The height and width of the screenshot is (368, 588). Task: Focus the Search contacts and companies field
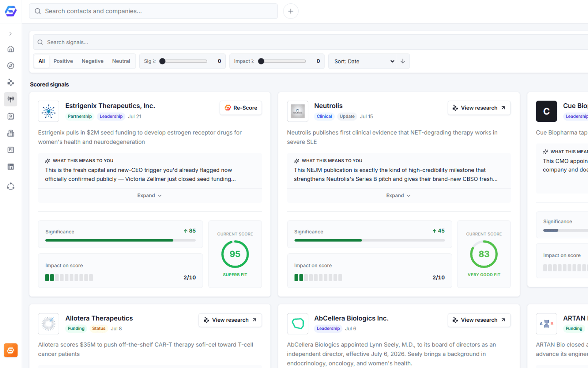point(153,11)
